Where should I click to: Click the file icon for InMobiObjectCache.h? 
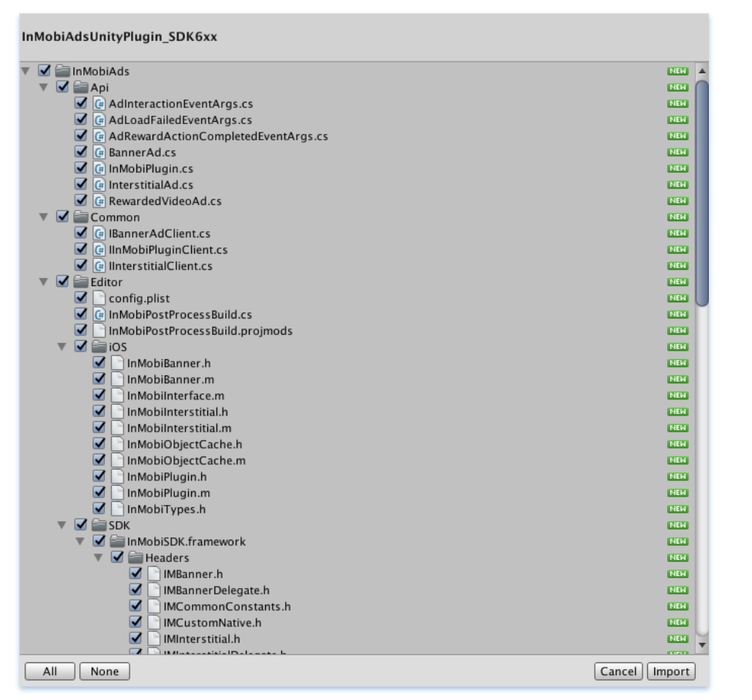117,444
